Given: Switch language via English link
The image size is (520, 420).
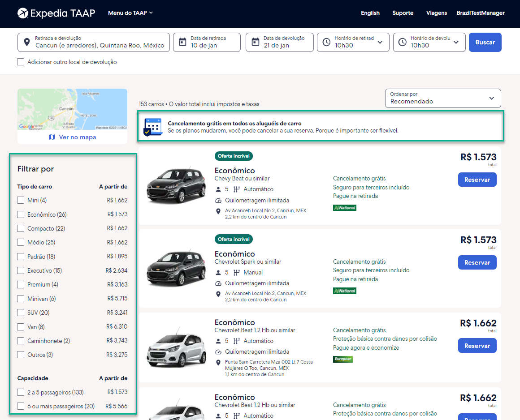Looking at the screenshot, I should [370, 13].
